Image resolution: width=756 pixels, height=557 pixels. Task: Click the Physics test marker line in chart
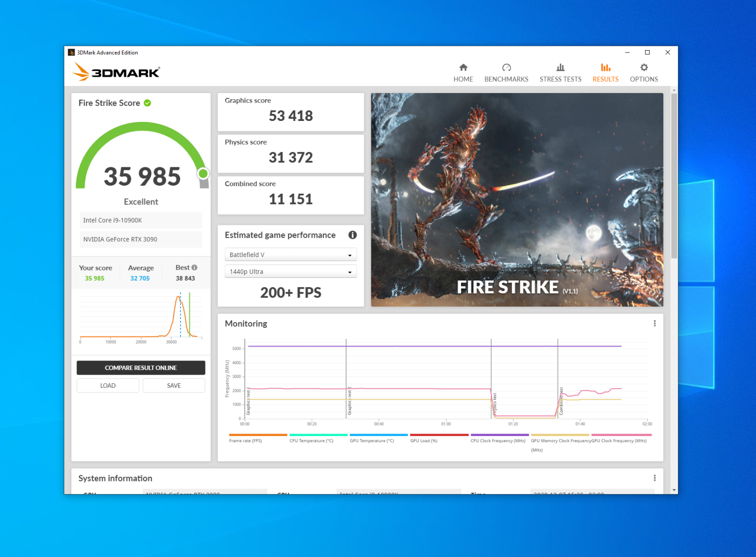pos(491,378)
